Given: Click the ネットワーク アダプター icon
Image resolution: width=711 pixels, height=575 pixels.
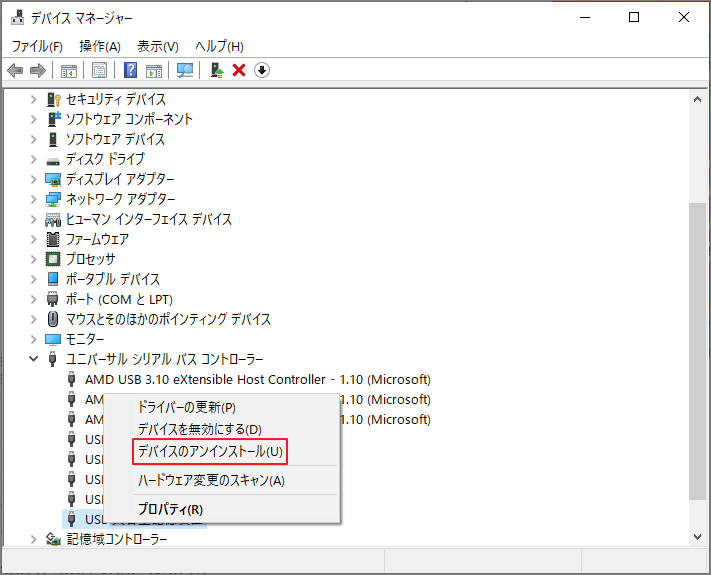Looking at the screenshot, I should (x=53, y=199).
